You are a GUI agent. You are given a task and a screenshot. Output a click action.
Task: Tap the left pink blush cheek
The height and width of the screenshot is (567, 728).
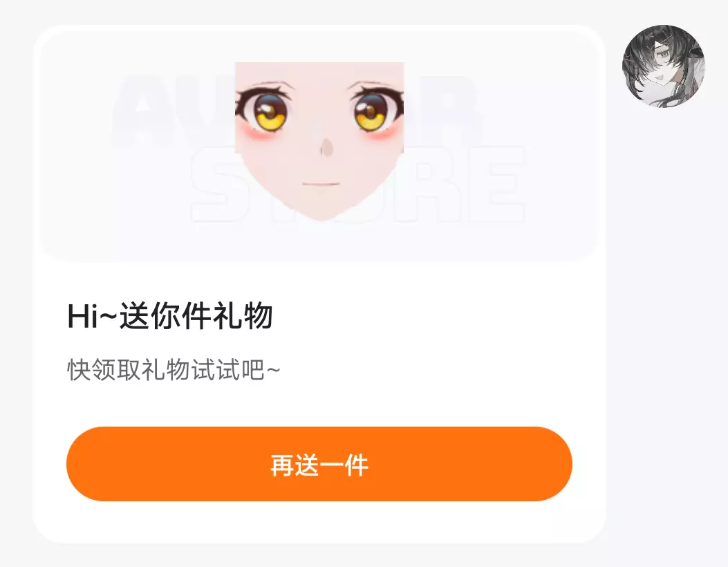click(254, 133)
